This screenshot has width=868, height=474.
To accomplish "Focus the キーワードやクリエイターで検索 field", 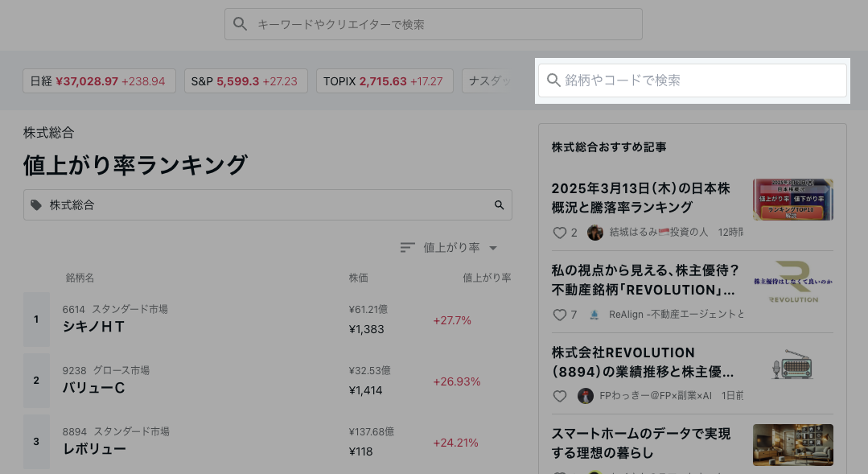I will coord(434,24).
